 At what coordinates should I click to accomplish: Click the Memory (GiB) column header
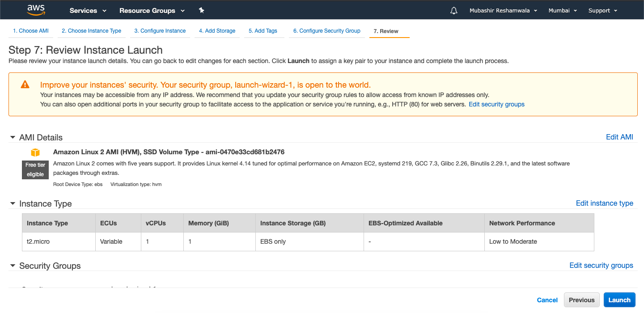tap(219, 223)
